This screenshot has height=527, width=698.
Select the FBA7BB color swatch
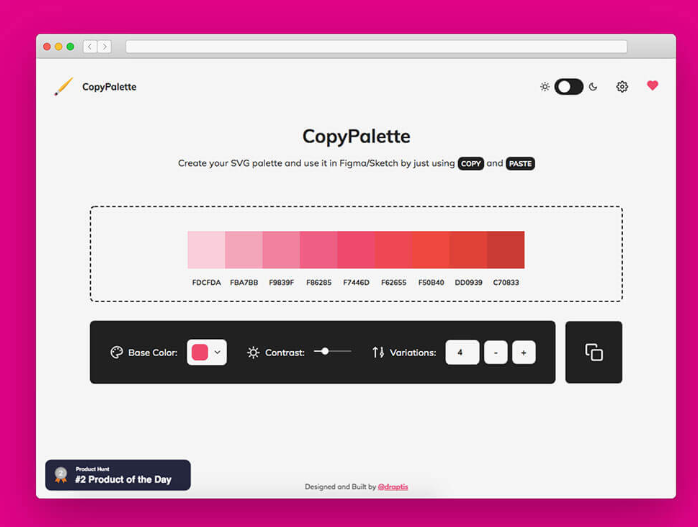pos(244,250)
